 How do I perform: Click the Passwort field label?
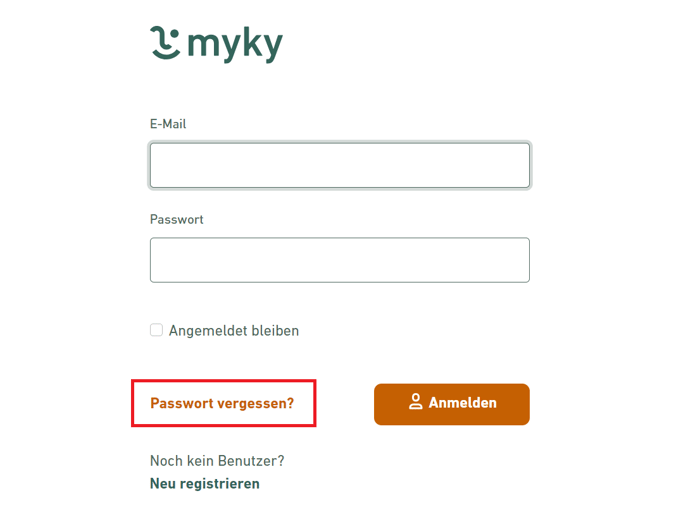tap(177, 219)
